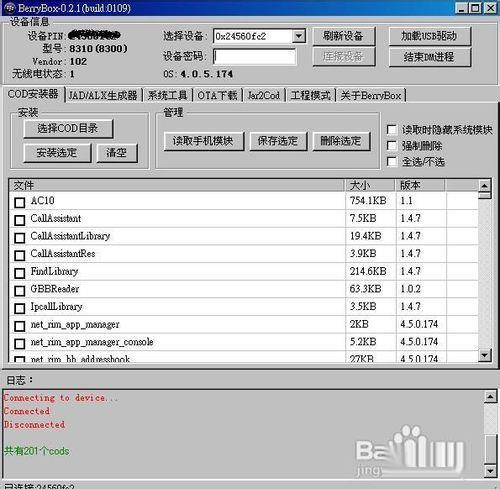Enable 读取时隐藏系统模块 option

(392, 129)
